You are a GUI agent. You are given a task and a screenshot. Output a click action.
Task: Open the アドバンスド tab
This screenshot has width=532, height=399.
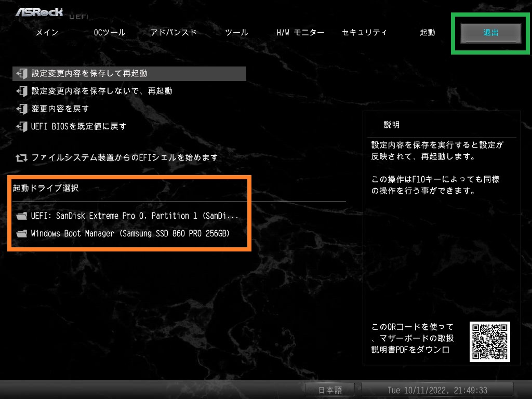pyautogui.click(x=173, y=33)
